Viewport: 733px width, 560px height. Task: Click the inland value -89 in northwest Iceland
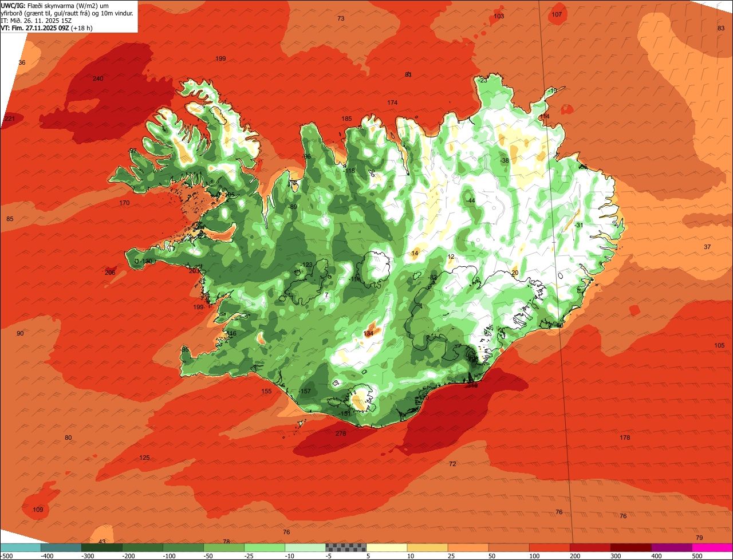pos(293,207)
